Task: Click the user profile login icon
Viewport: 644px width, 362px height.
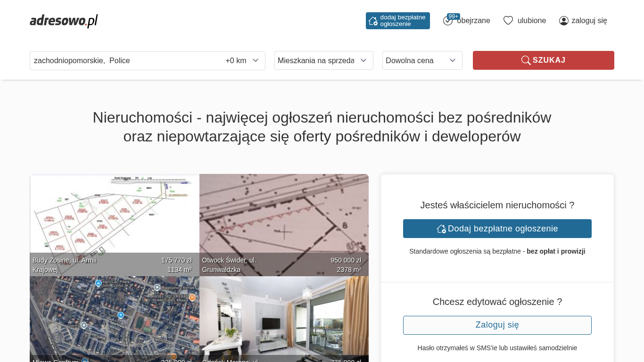Action: [x=563, y=21]
